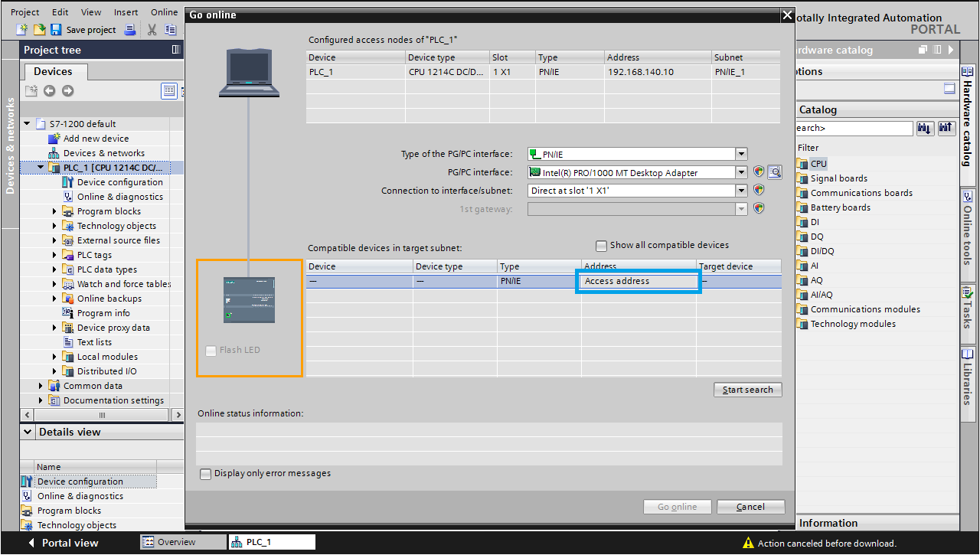Click the forward arrow in Project tree
The width and height of the screenshot is (980, 555).
click(x=68, y=91)
